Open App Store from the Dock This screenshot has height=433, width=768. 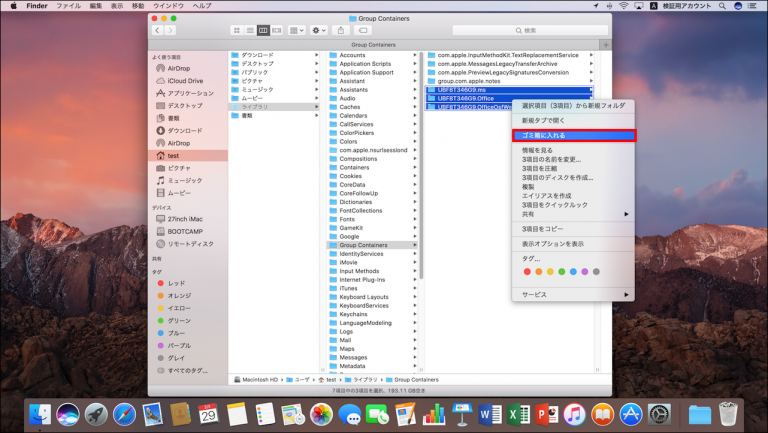pyautogui.click(x=631, y=414)
